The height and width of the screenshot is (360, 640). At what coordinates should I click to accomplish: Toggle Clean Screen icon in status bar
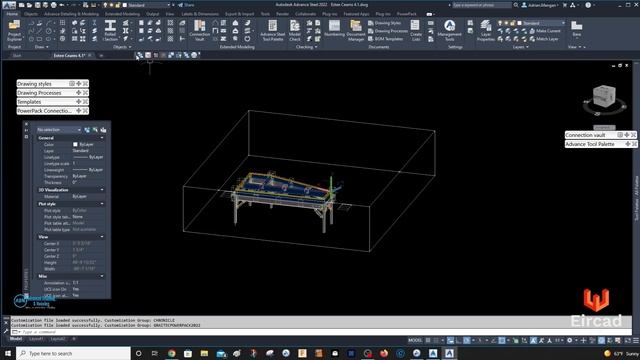pyautogui.click(x=628, y=340)
